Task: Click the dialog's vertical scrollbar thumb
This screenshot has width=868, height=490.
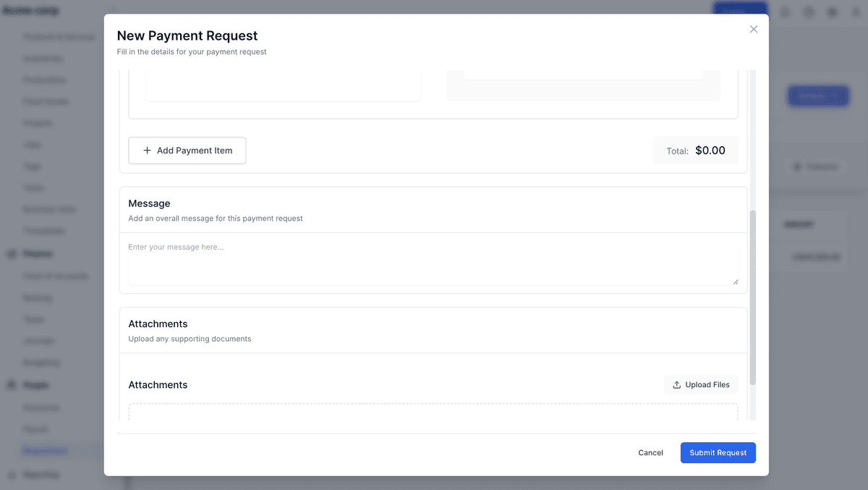Action: coord(752,297)
